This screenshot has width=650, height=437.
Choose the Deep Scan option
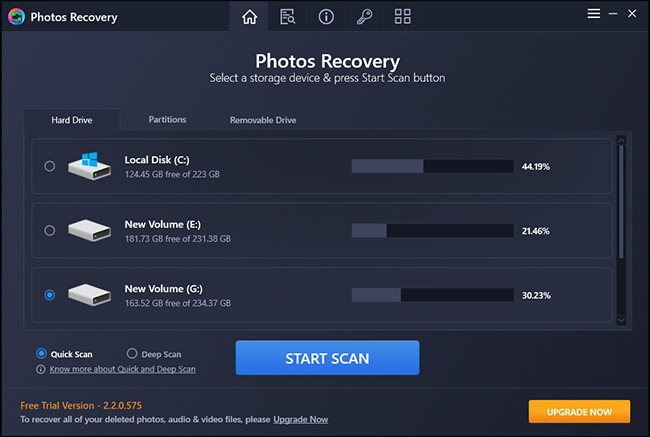point(132,353)
